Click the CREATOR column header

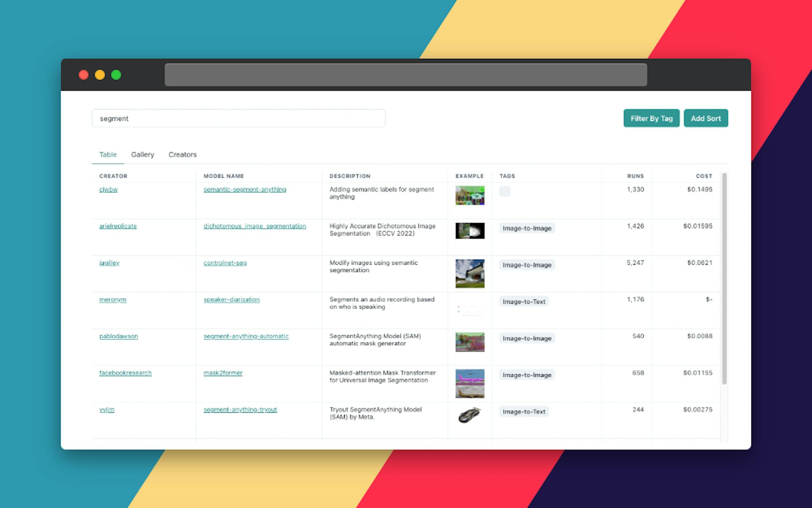113,176
